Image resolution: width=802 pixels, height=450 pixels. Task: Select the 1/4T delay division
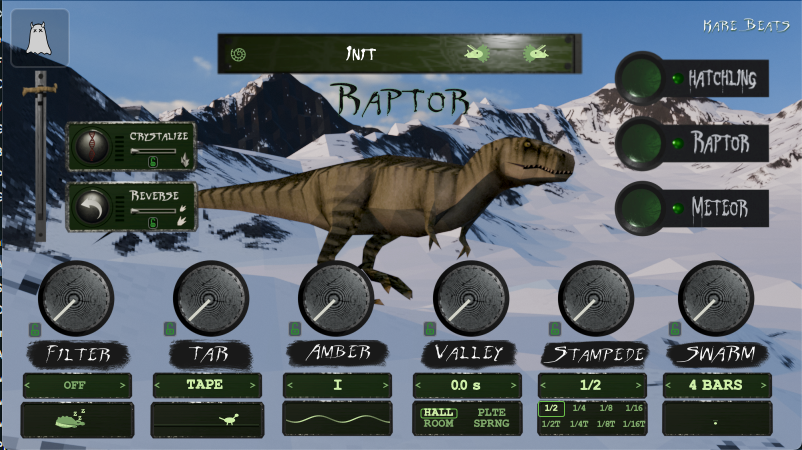pyautogui.click(x=579, y=424)
